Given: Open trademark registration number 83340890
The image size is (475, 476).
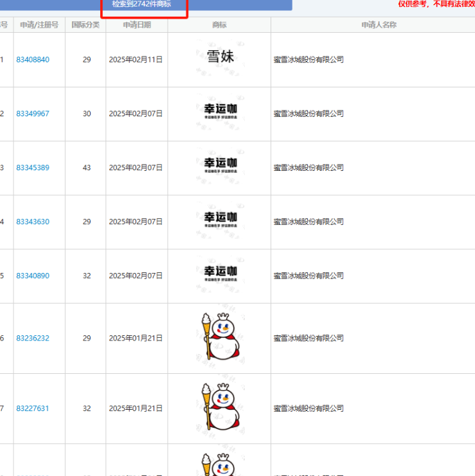Looking at the screenshot, I should (33, 276).
